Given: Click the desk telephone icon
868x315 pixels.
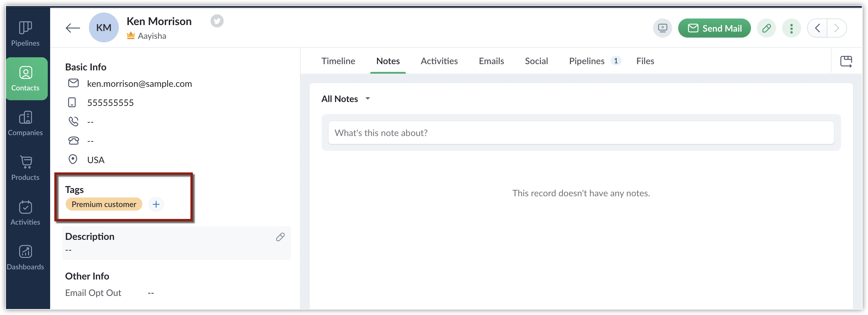Looking at the screenshot, I should pos(73,140).
